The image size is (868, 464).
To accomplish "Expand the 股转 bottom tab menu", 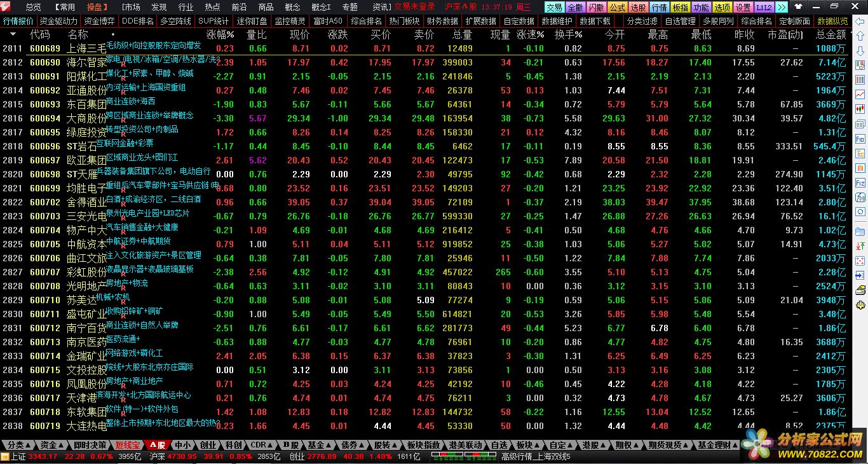I will point(395,446).
